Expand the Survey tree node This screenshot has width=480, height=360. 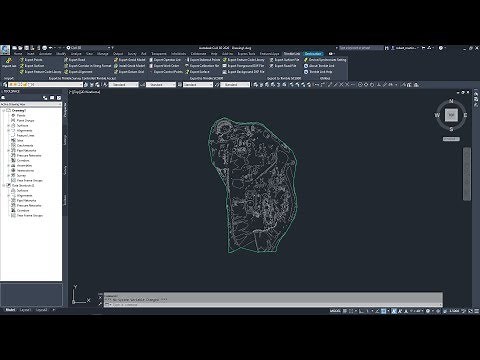click(9, 175)
